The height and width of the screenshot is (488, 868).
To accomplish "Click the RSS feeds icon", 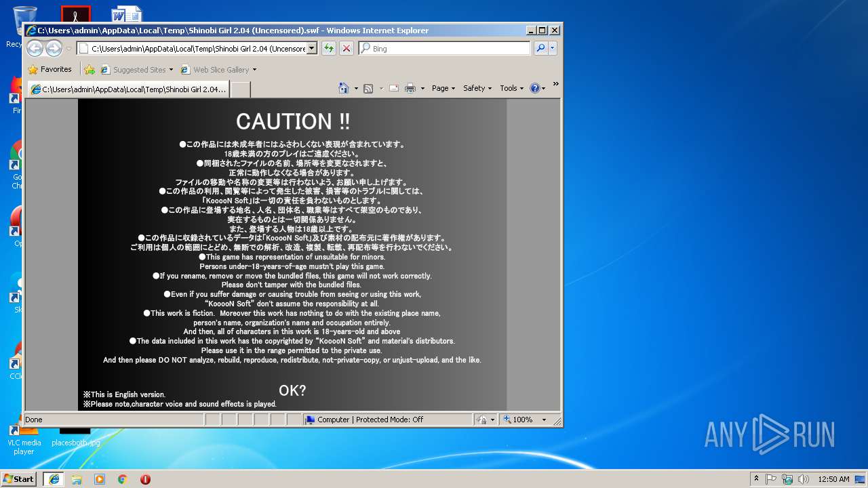I will tap(368, 88).
